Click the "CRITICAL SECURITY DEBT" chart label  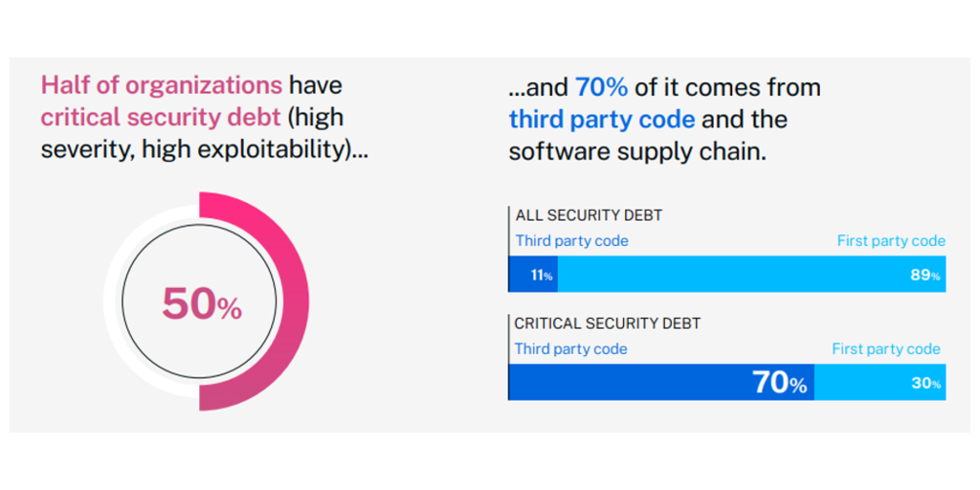click(607, 323)
